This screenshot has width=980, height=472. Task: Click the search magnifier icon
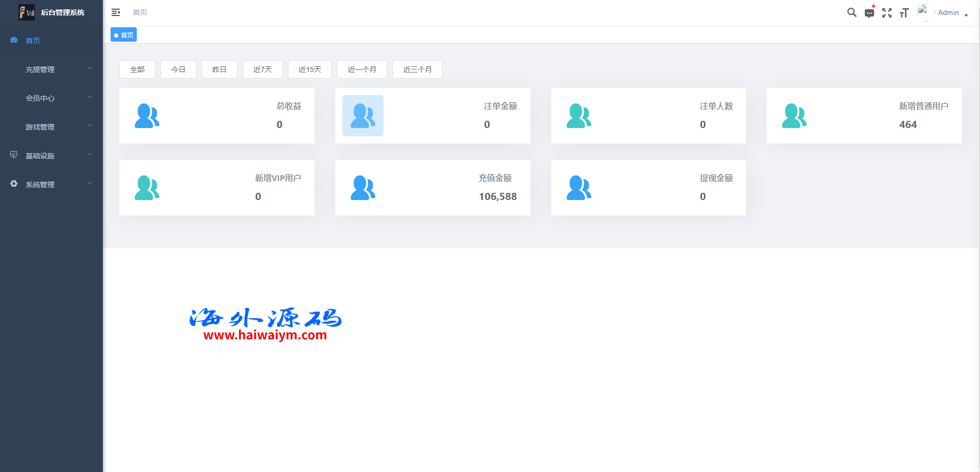[x=851, y=12]
